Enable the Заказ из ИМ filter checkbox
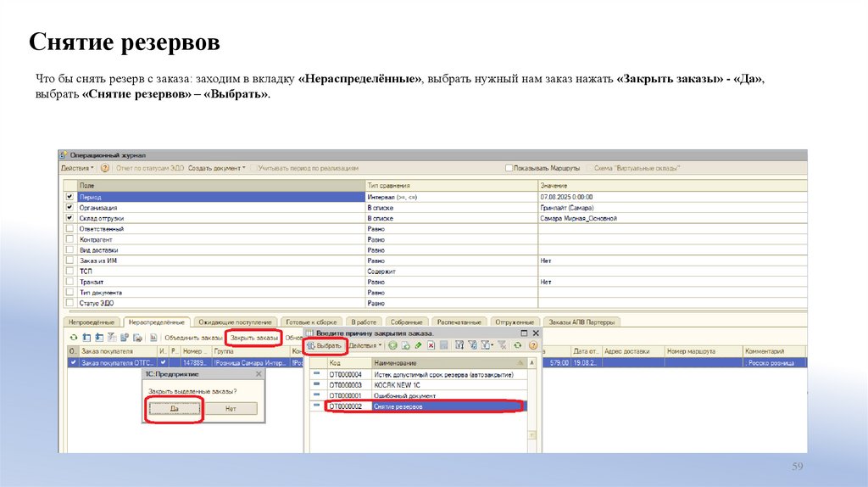The image size is (868, 487). (x=70, y=260)
